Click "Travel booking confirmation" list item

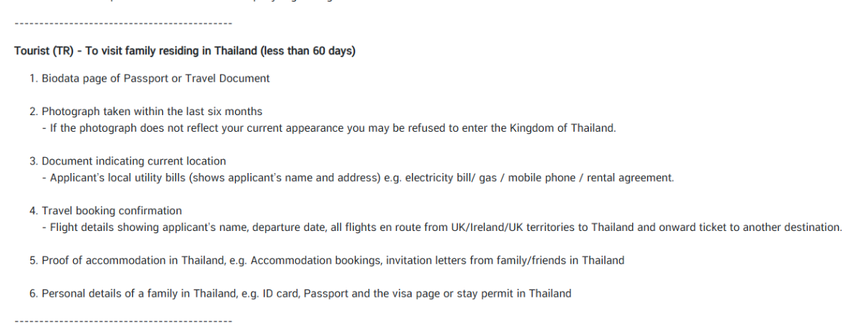[112, 211]
